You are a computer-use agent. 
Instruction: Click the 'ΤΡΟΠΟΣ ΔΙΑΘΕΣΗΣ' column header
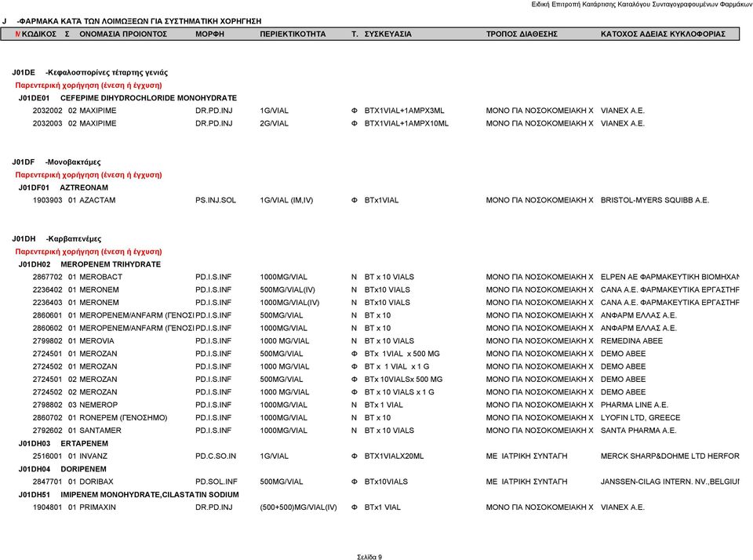(x=522, y=34)
